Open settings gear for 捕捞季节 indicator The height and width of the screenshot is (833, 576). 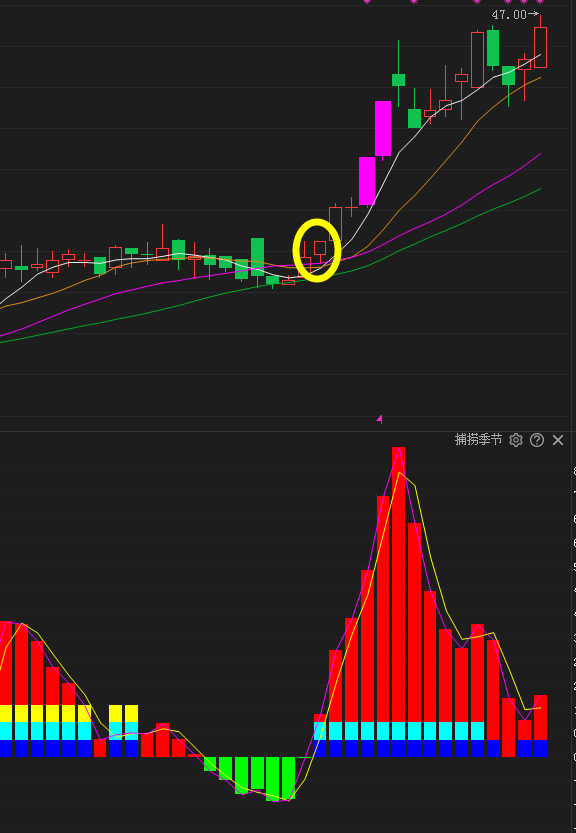click(515, 440)
